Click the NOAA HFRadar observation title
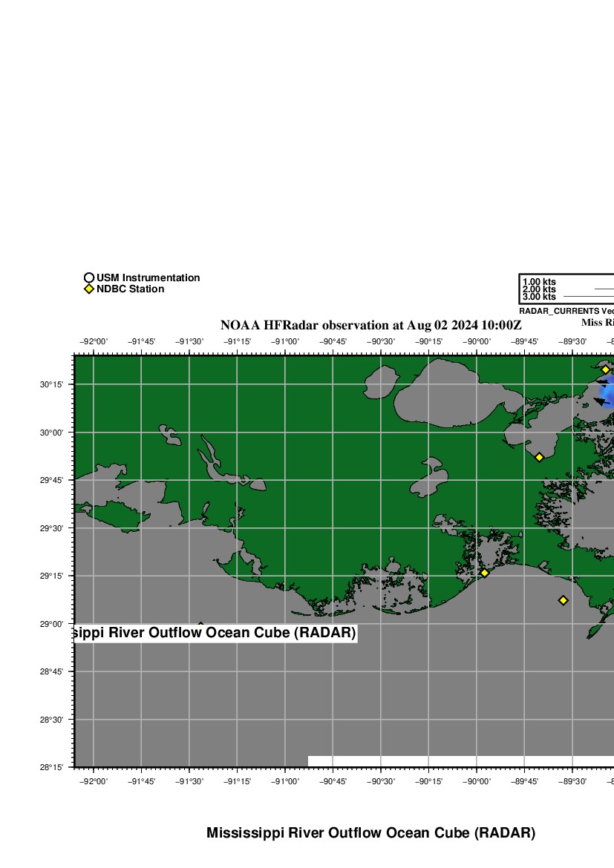614x868 pixels. (x=371, y=326)
